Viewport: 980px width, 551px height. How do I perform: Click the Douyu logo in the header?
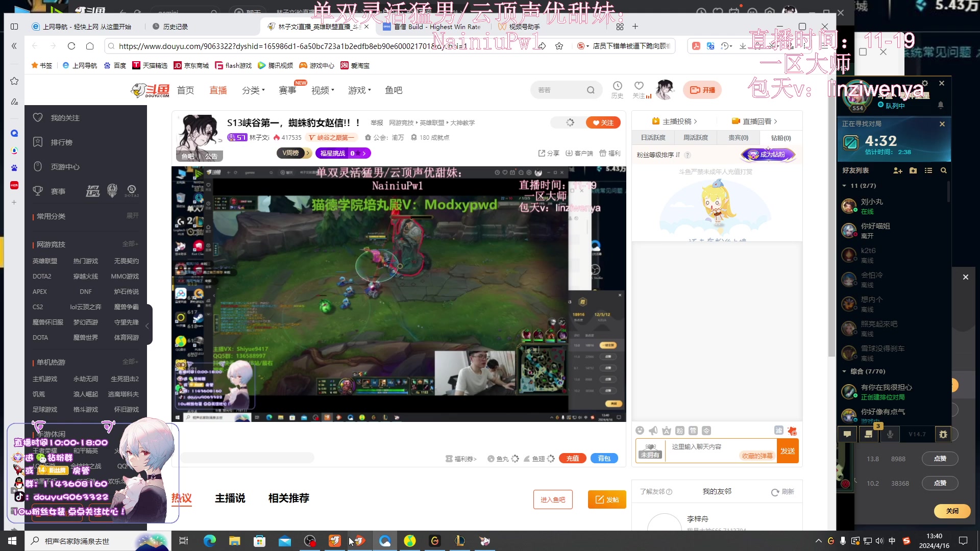(x=150, y=90)
